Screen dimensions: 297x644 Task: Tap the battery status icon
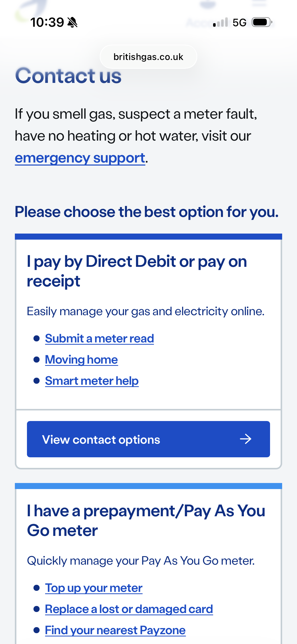(x=262, y=22)
